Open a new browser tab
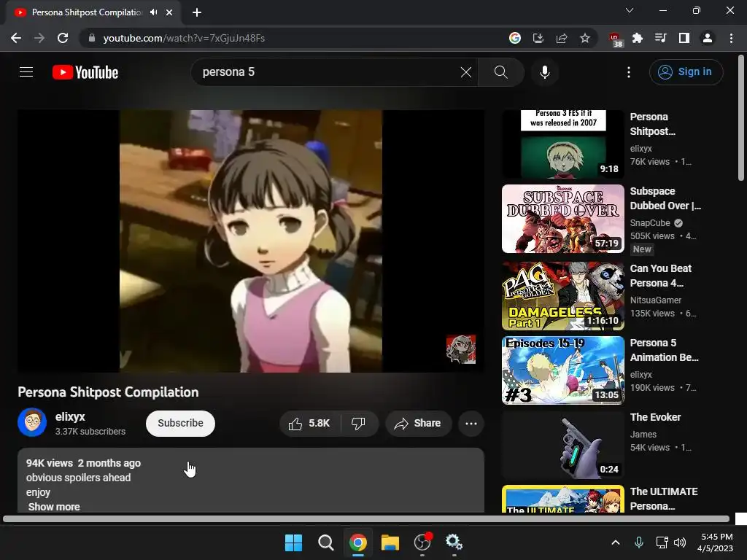The height and width of the screenshot is (560, 747). (197, 12)
